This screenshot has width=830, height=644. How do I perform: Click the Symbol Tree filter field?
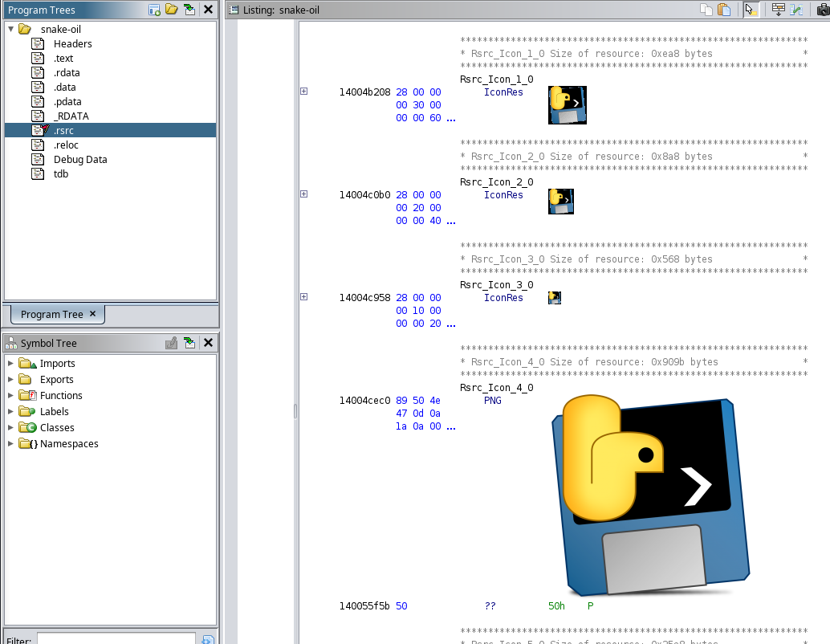click(116, 638)
